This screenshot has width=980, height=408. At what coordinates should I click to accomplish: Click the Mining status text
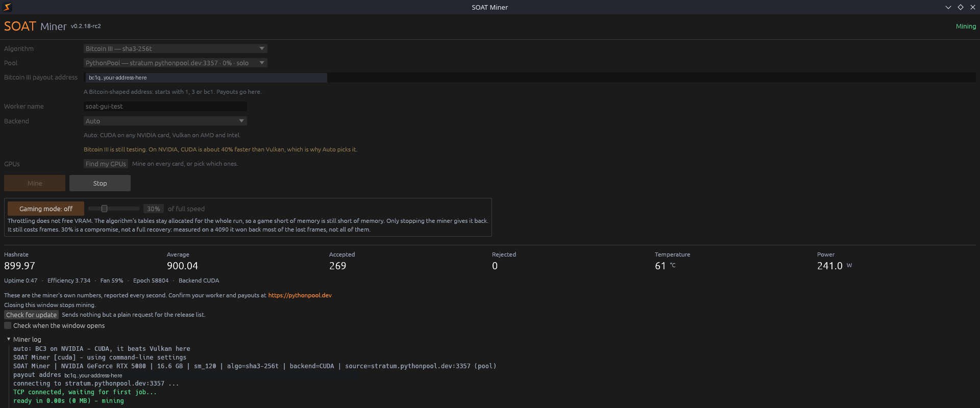[966, 26]
